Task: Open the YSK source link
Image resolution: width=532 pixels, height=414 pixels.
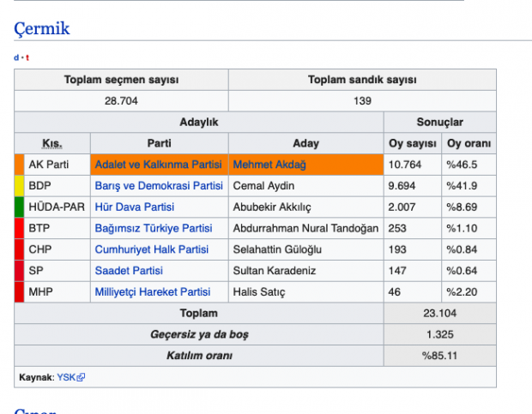Action: point(66,377)
